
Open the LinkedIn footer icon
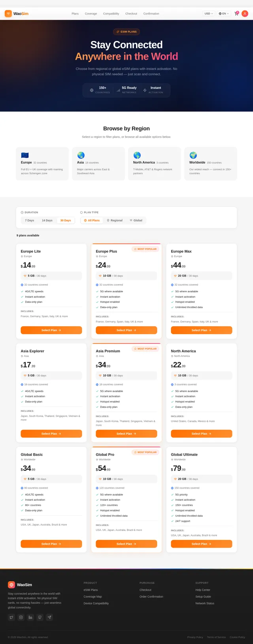[30, 617]
